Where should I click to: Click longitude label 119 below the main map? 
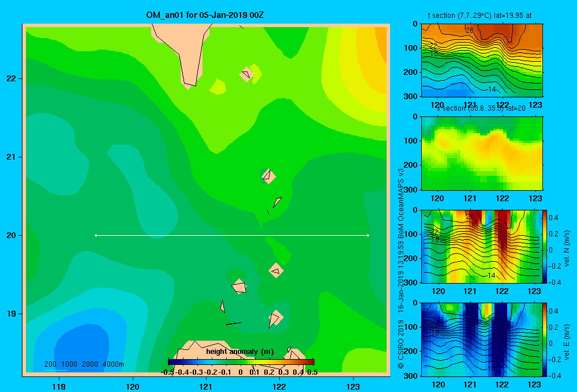pyautogui.click(x=59, y=386)
